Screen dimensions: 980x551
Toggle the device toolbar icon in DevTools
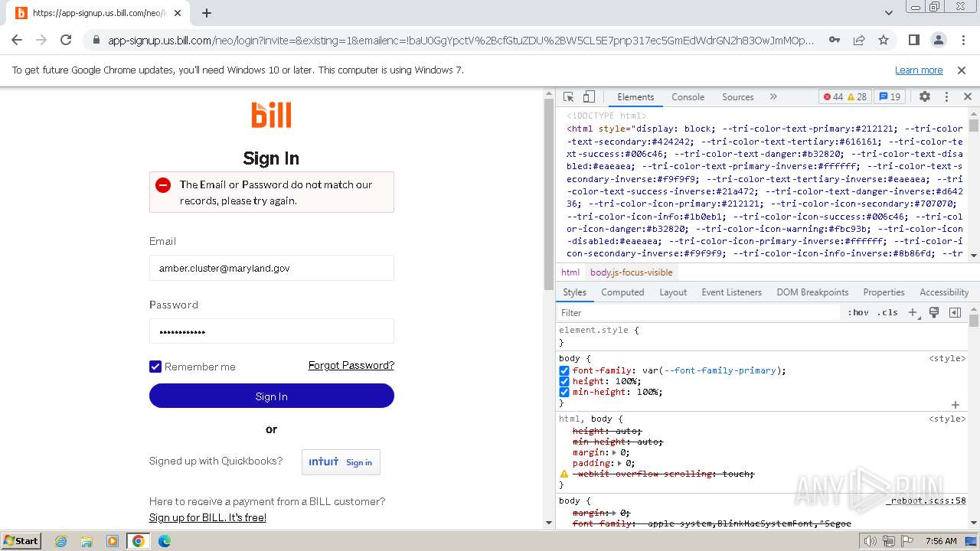pos(589,97)
